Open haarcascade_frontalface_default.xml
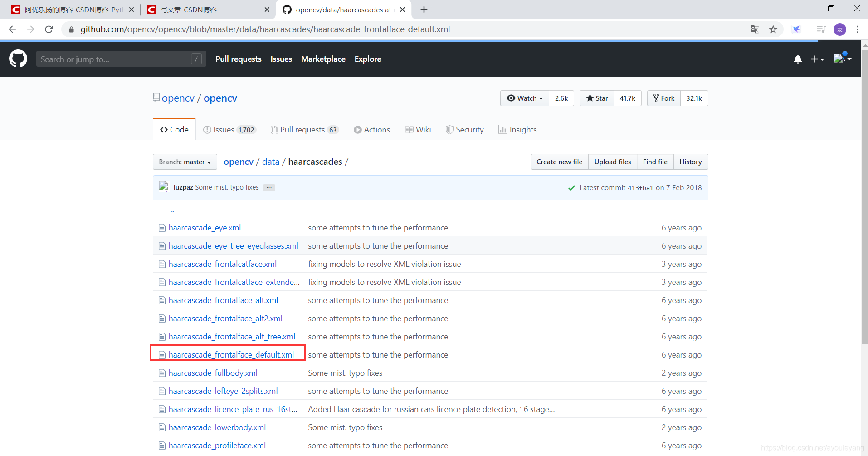The width and height of the screenshot is (868, 456). tap(231, 355)
